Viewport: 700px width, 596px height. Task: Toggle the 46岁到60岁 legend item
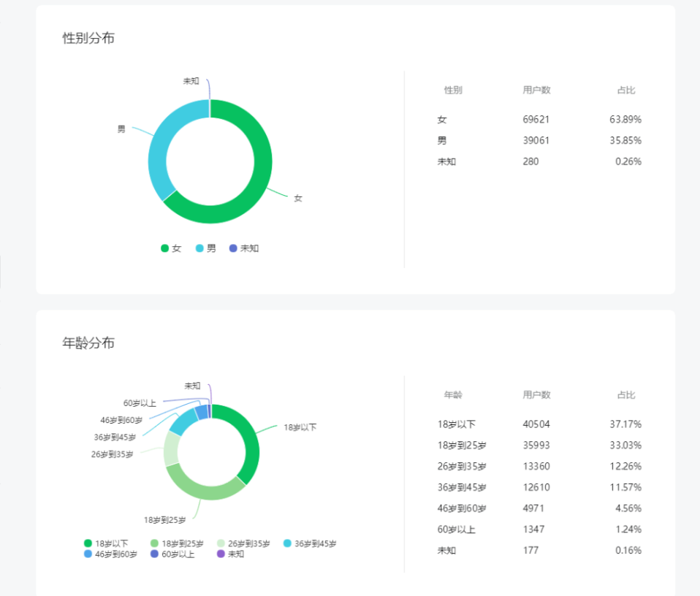110,554
